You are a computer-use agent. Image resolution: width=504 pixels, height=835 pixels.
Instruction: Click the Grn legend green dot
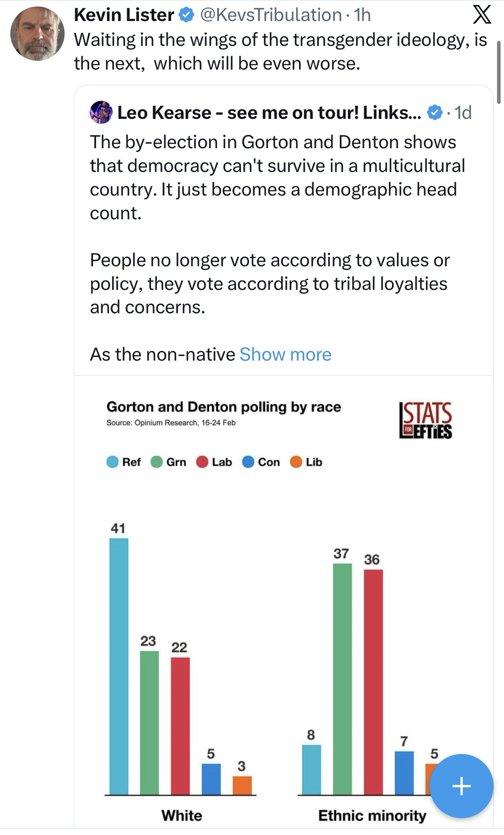coord(157,462)
